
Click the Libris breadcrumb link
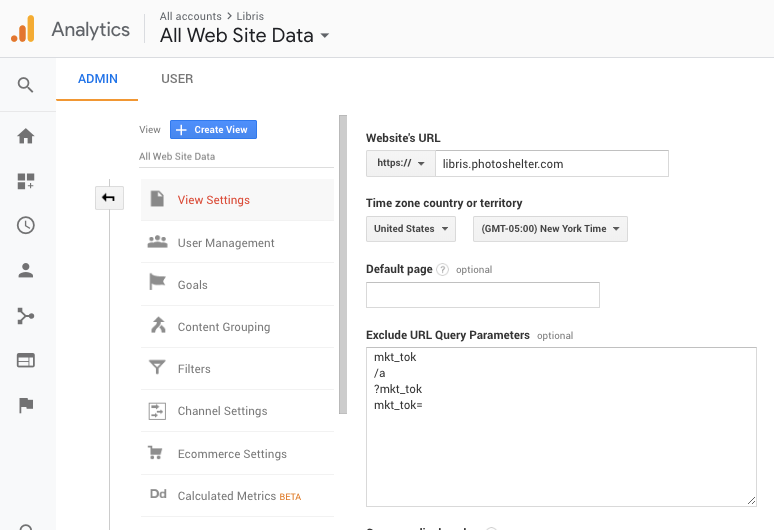pos(250,16)
